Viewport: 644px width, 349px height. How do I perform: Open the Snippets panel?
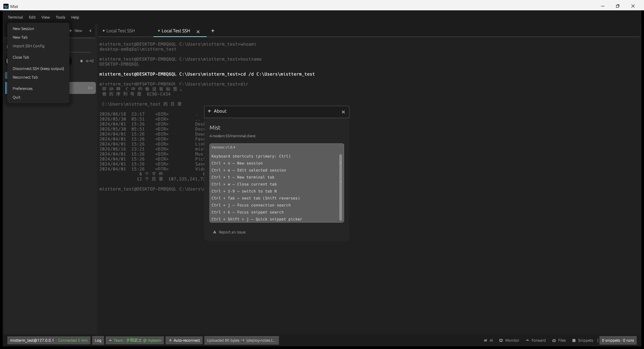(582, 340)
